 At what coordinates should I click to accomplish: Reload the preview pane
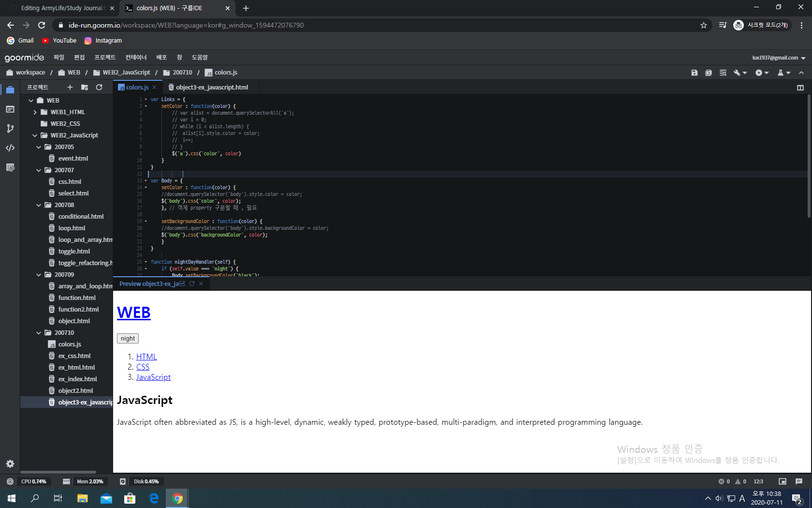pos(192,284)
